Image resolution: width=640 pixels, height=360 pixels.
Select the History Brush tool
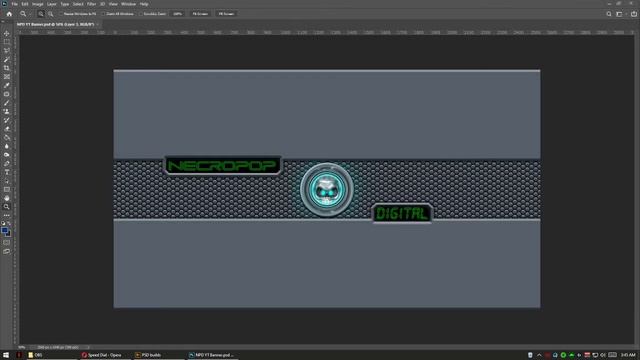click(7, 120)
